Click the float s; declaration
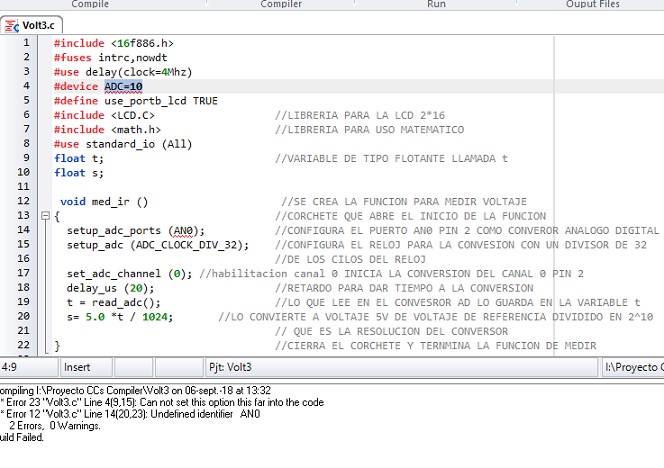The height and width of the screenshot is (468, 664). click(x=79, y=173)
